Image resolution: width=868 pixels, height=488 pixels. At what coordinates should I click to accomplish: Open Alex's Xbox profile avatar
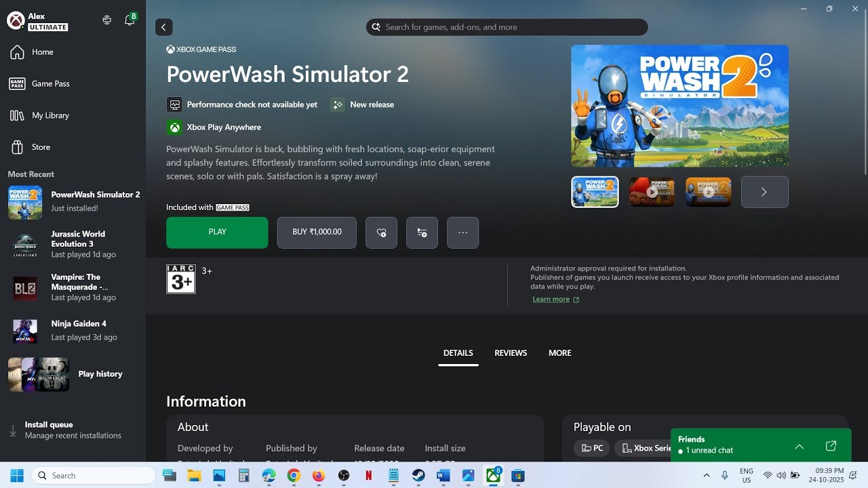pyautogui.click(x=16, y=20)
